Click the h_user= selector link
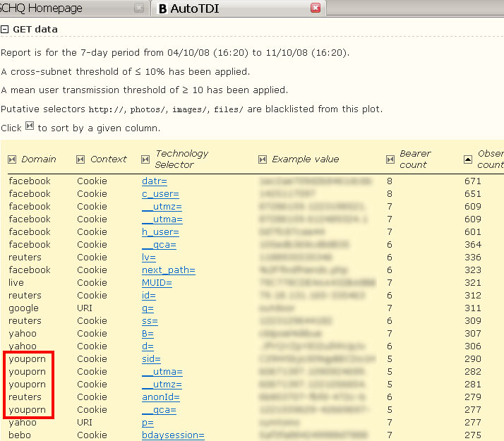The height and width of the screenshot is (441, 504). pyautogui.click(x=160, y=232)
